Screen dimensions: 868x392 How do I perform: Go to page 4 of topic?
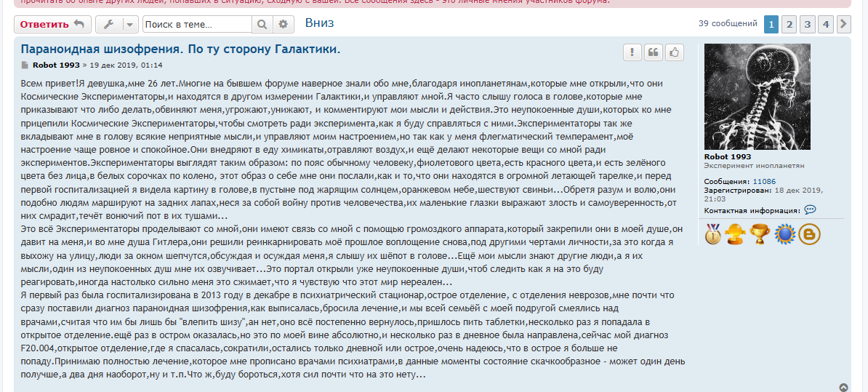click(x=825, y=24)
